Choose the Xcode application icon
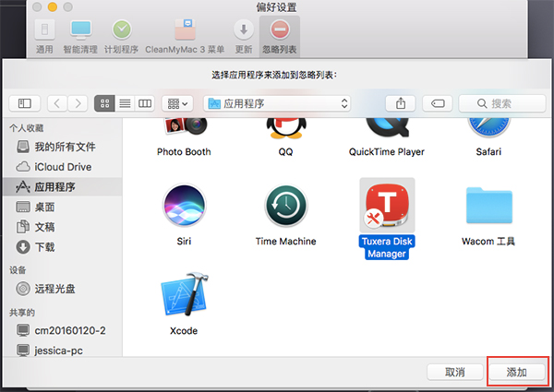Viewport: 554px width, 392px height. pyautogui.click(x=185, y=294)
